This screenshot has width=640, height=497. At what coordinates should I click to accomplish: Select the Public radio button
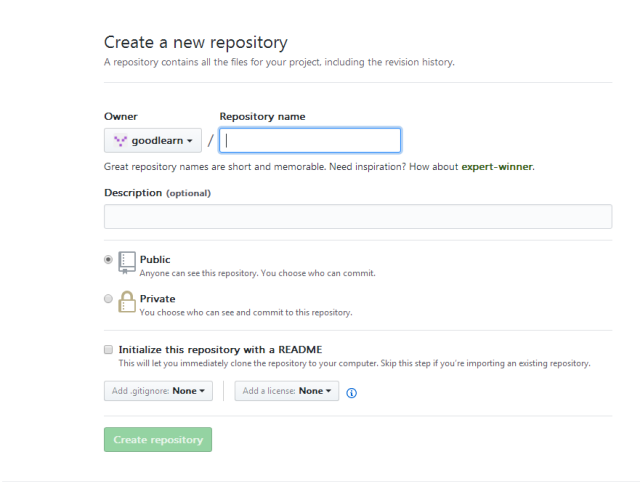coord(108,260)
